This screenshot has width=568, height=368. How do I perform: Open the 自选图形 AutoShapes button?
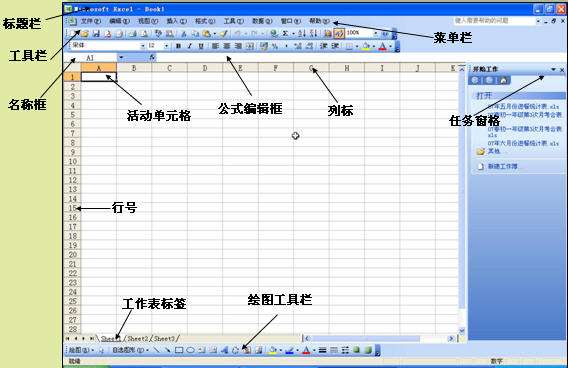point(128,350)
